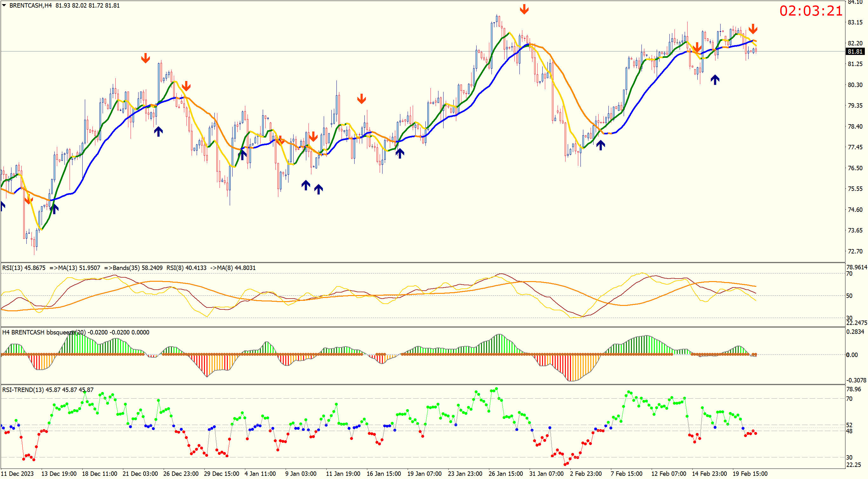
Task: Click the red sell arrow just below the 79.35 price level
Action: pos(362,99)
